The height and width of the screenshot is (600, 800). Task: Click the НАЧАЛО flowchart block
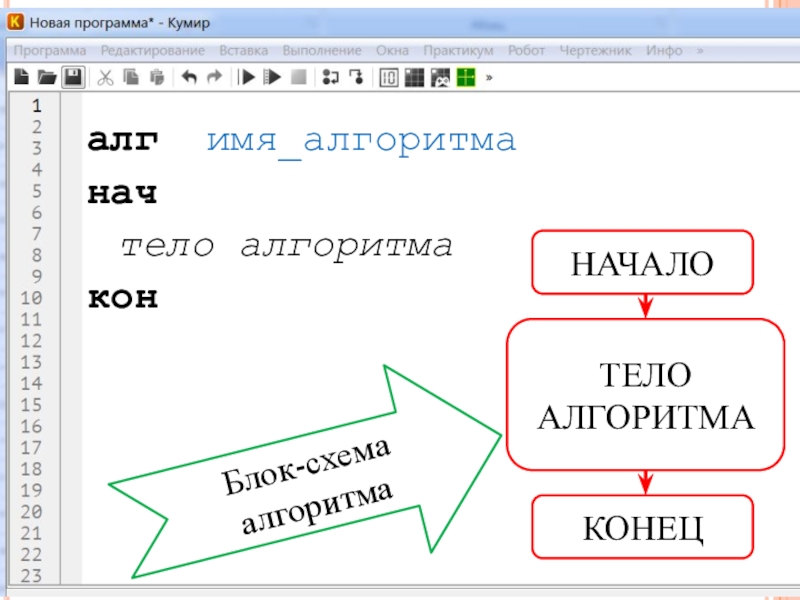642,262
